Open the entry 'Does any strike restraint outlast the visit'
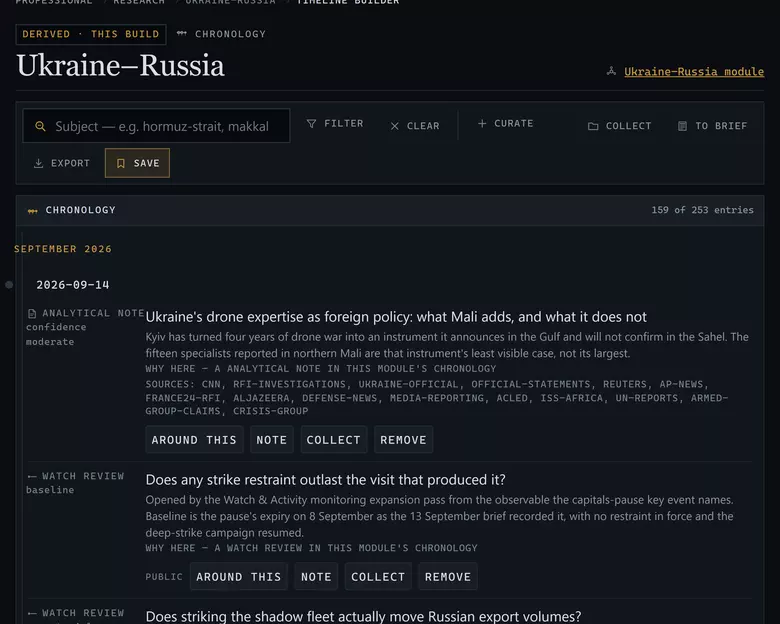The height and width of the screenshot is (624, 780). (x=325, y=480)
